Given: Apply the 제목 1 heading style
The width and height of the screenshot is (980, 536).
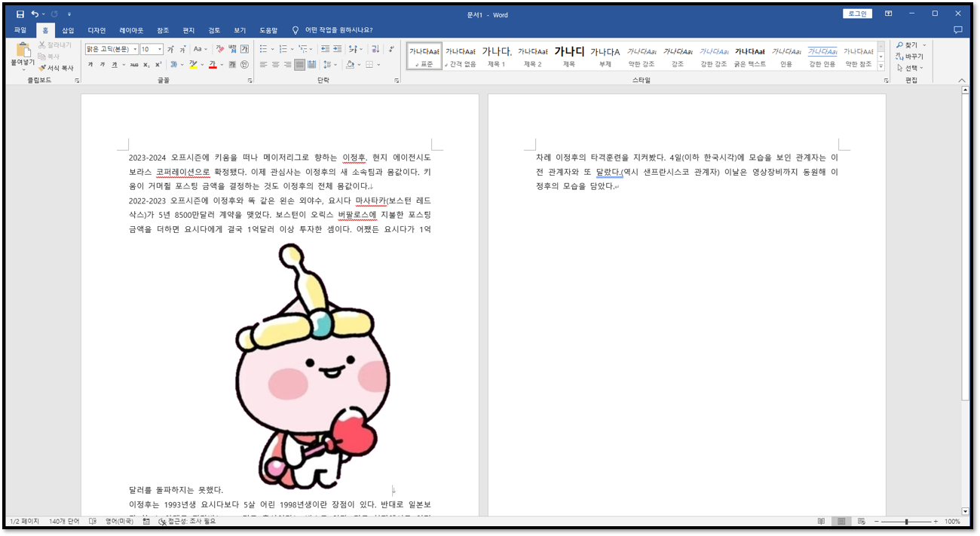Looking at the screenshot, I should point(496,57).
